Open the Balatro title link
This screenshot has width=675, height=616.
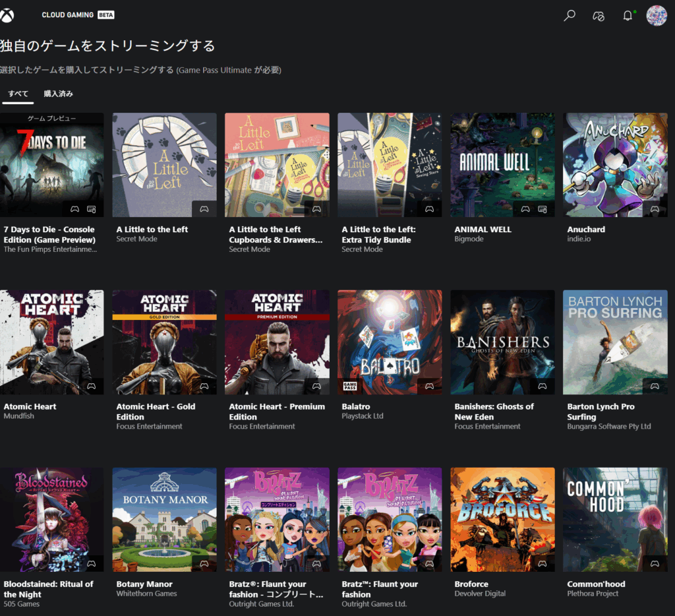pos(356,407)
